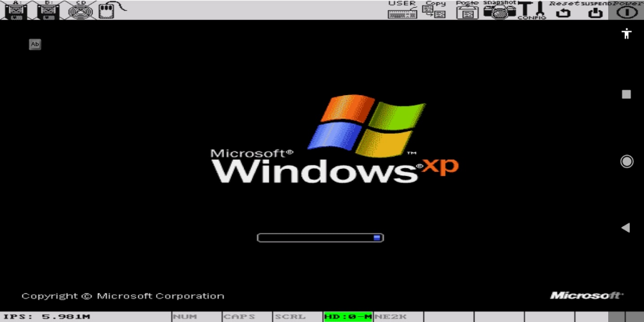The height and width of the screenshot is (322, 644).
Task: Click the Copyright Microsoft Corporation text
Action: (x=123, y=296)
